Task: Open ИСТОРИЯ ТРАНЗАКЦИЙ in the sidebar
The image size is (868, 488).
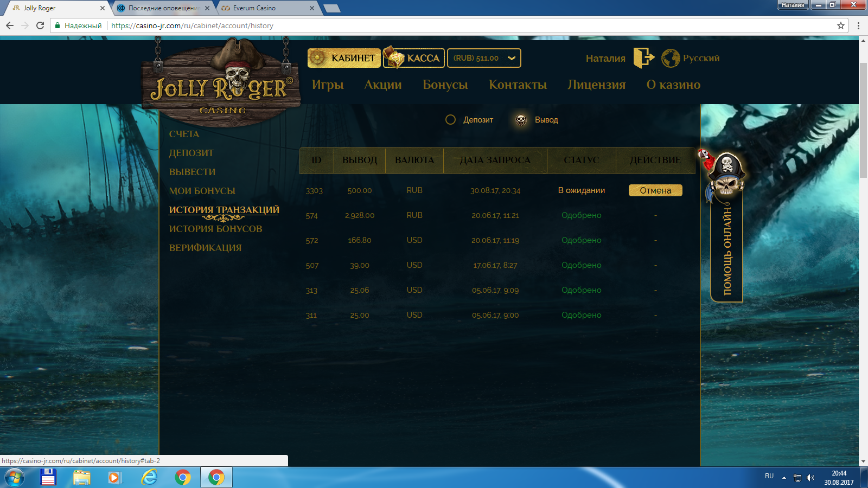Action: click(224, 210)
